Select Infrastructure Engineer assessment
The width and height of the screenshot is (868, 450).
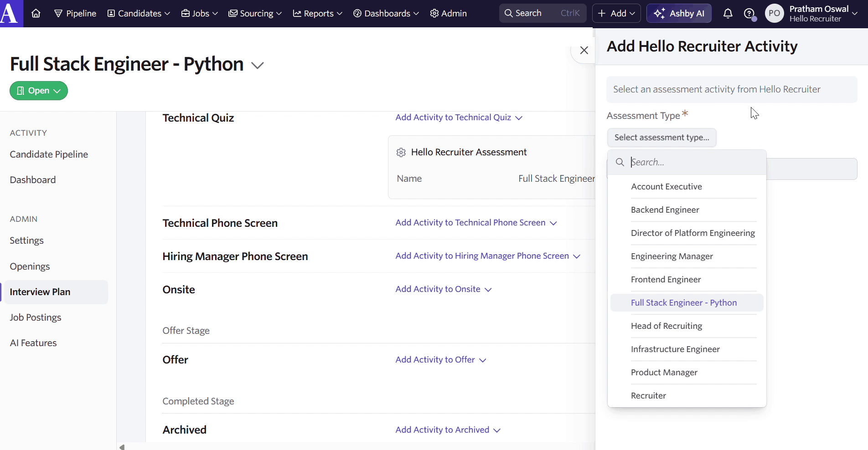tap(687, 349)
